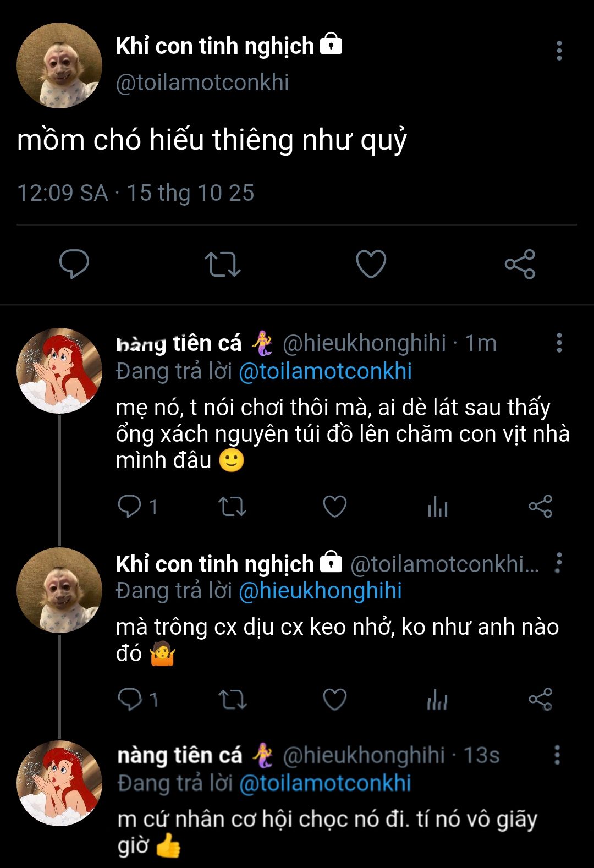Open the @toilamotconkhi mention in first reply

coord(325,371)
